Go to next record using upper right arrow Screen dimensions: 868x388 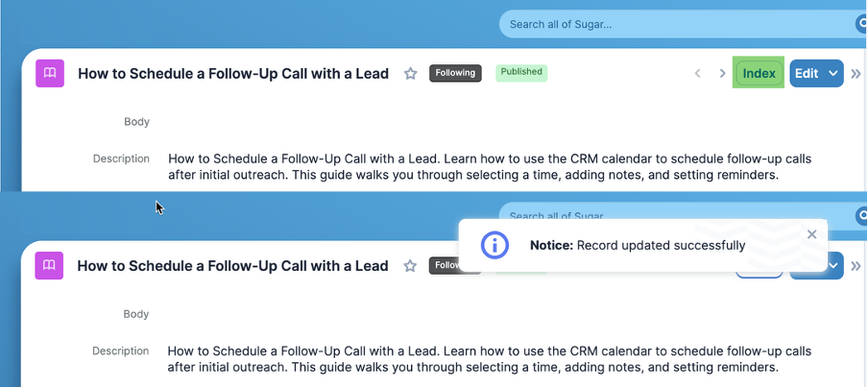coord(722,73)
